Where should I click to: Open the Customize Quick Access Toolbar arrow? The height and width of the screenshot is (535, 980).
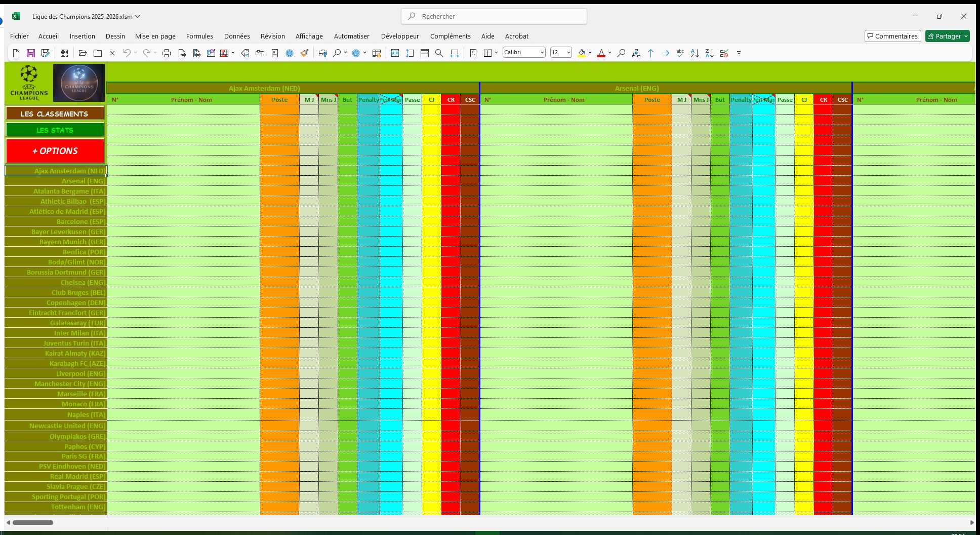739,53
